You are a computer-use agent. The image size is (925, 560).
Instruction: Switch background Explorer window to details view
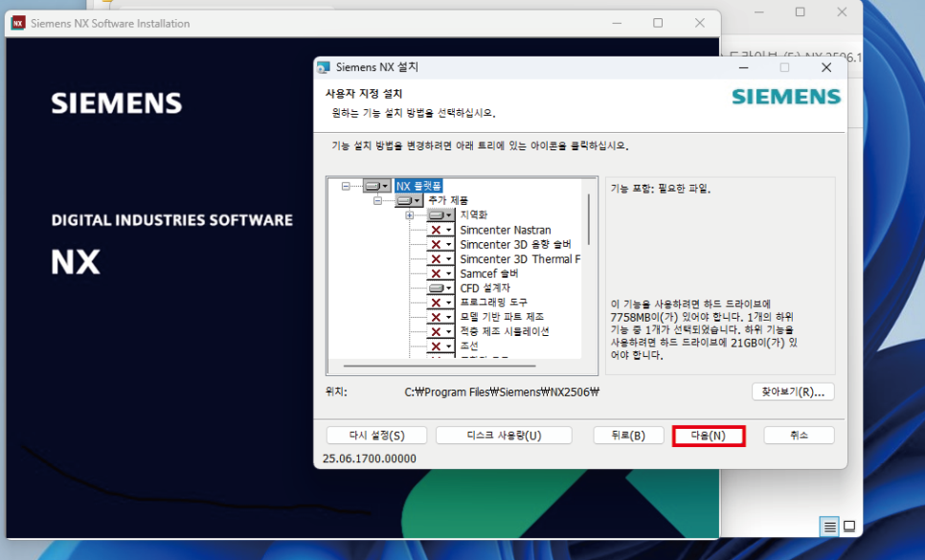pyautogui.click(x=829, y=526)
